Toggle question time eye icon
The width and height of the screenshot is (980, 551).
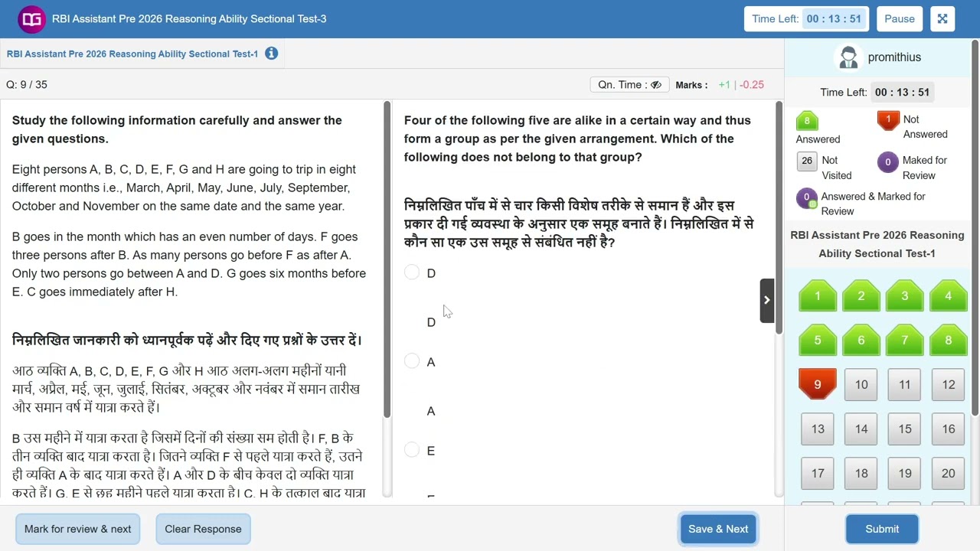tap(656, 85)
